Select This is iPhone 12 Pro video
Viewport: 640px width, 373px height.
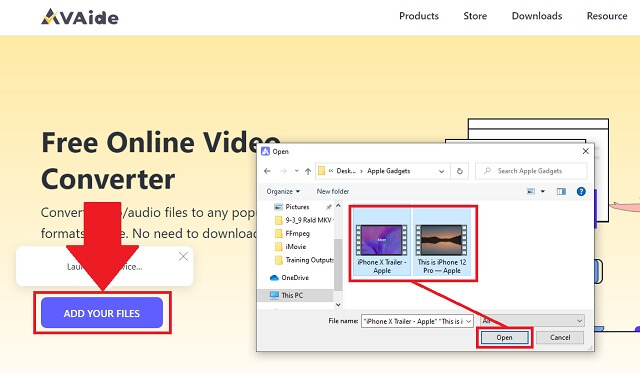point(442,242)
